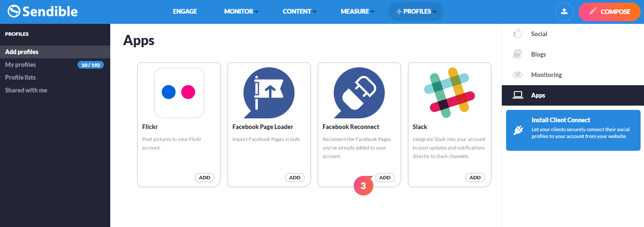Screen dimensions: 644x227
Task: Add the Facebook Reconnect app
Action: pos(385,178)
